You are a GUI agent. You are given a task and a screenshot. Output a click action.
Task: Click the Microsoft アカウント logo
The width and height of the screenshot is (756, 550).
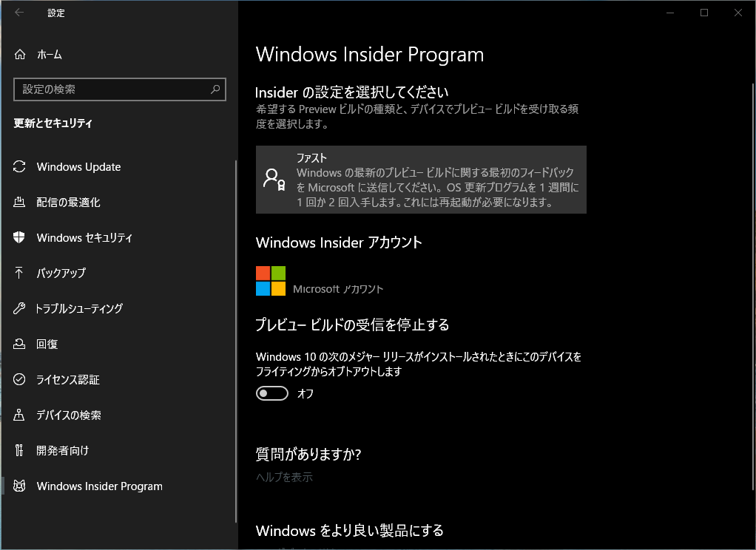[271, 281]
